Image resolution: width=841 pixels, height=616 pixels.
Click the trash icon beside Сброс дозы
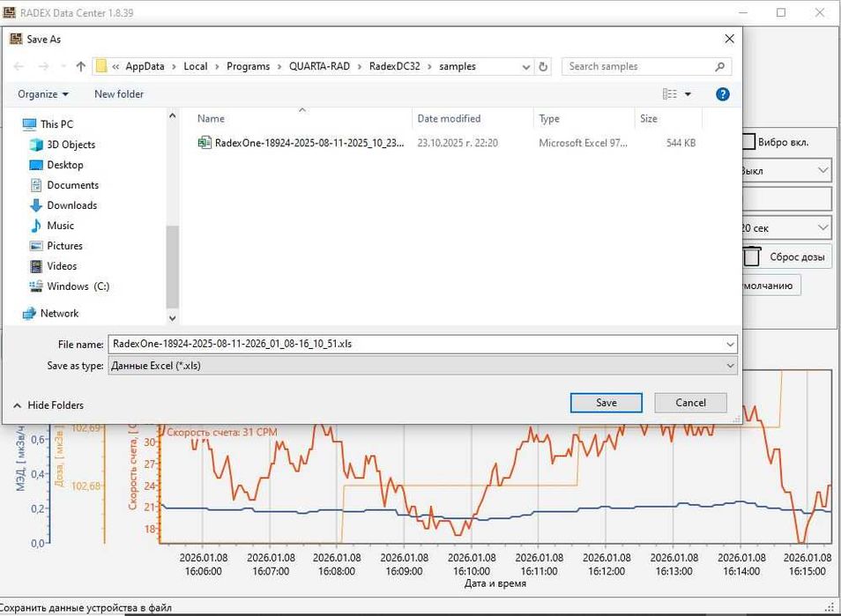(x=751, y=256)
